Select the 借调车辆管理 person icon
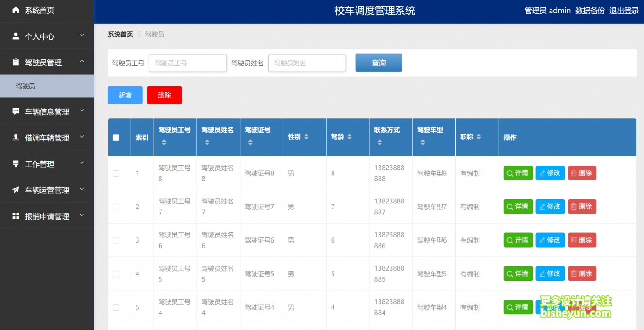Screen dimensions: 644x330 coord(15,137)
